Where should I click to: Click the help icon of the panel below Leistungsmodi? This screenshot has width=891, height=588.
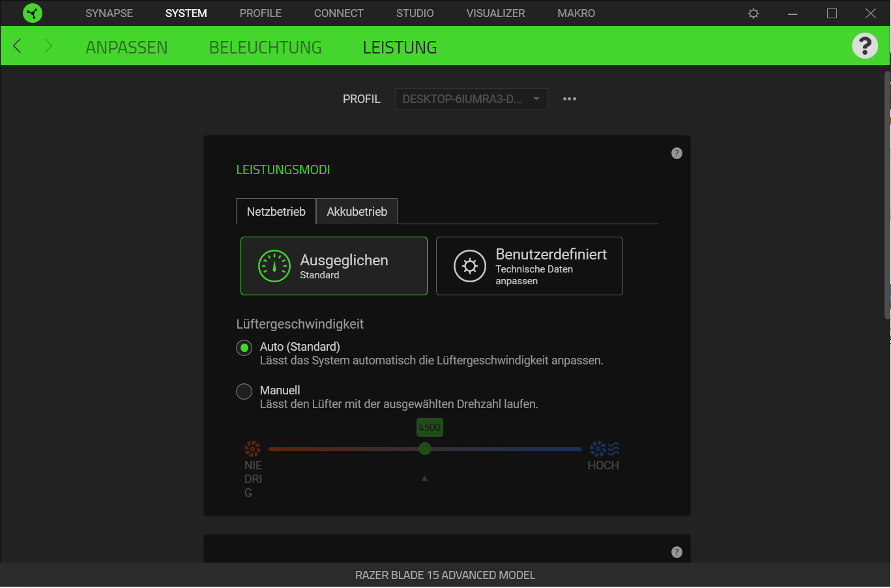[x=677, y=552]
